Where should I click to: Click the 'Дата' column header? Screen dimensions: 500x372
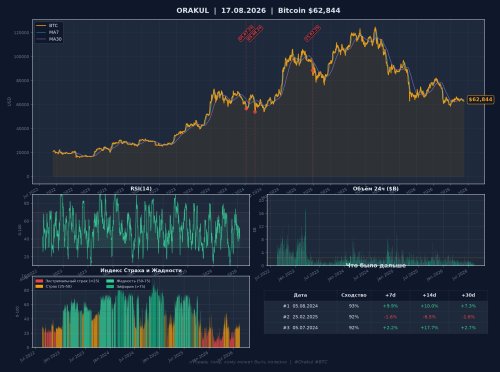click(300, 295)
